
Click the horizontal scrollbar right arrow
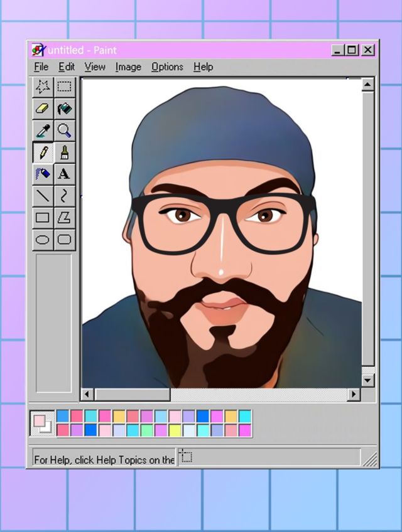coord(354,394)
